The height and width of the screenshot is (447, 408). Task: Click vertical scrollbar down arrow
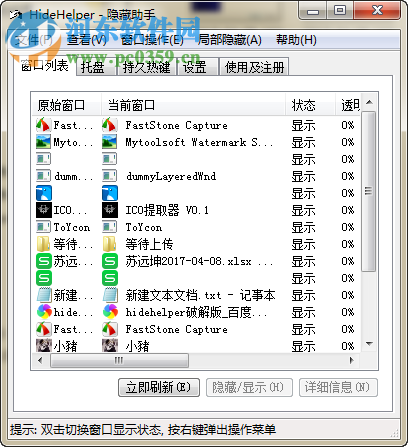click(x=369, y=344)
